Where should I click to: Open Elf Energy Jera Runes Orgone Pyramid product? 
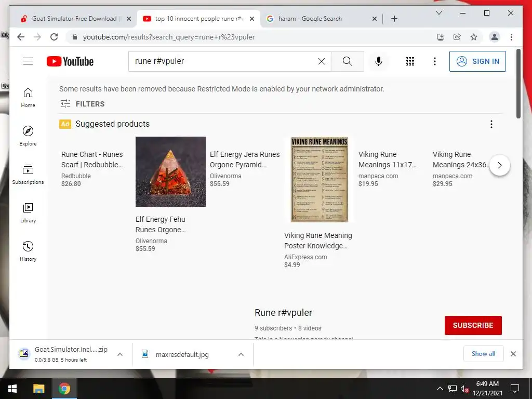pos(245,169)
